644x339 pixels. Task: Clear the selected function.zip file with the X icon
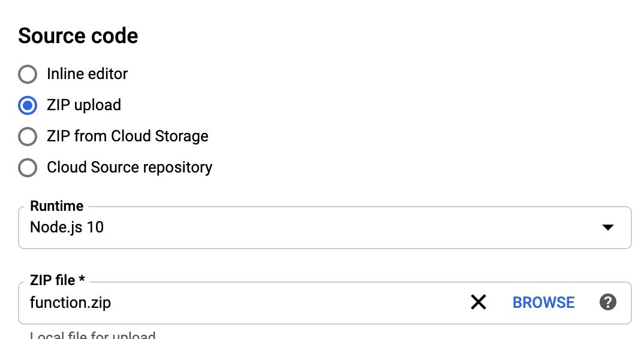point(479,302)
